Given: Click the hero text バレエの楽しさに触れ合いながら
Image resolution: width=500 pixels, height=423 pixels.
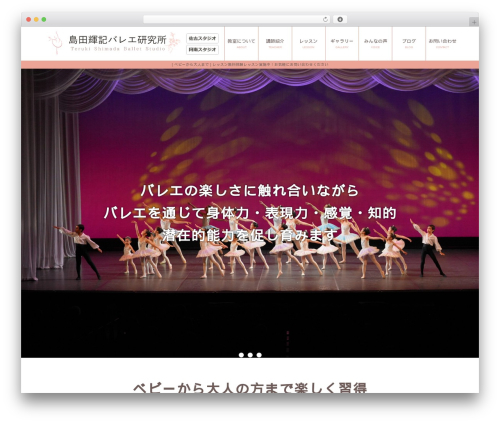Looking at the screenshot, I should [250, 191].
